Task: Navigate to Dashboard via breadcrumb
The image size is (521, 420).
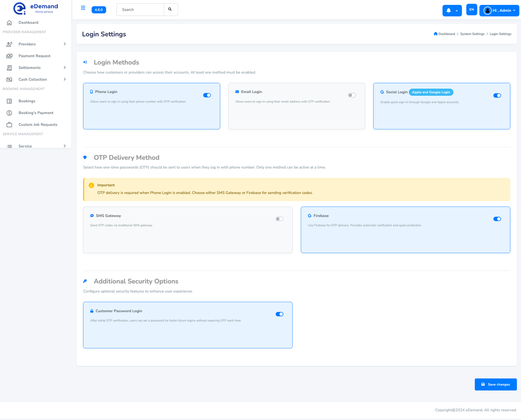Action: 446,34
